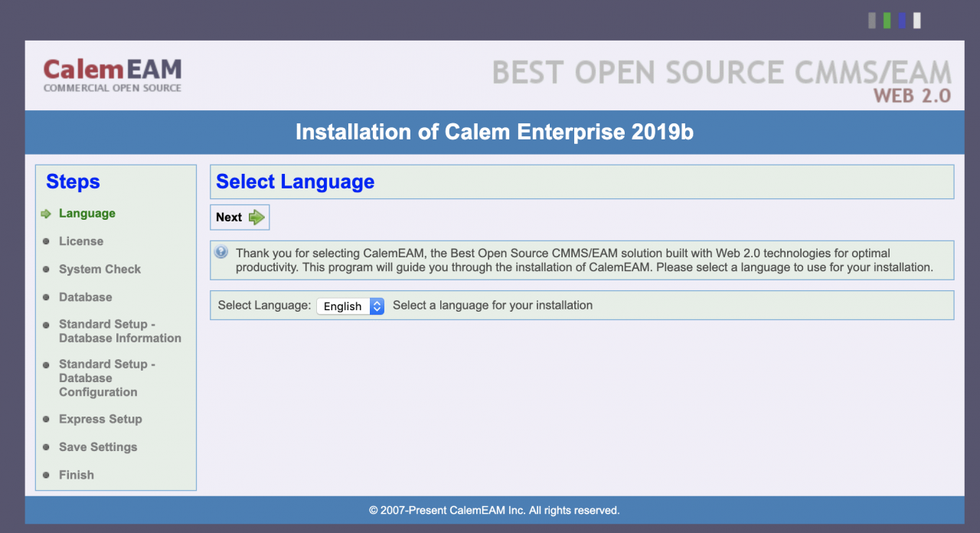Click the bullet icon next to Database
Viewport: 980px width, 533px height.
[46, 297]
